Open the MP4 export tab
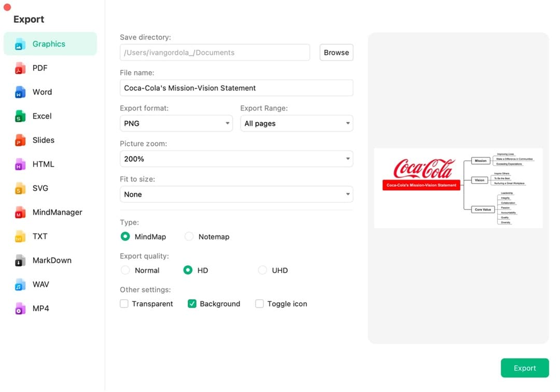 coord(40,309)
